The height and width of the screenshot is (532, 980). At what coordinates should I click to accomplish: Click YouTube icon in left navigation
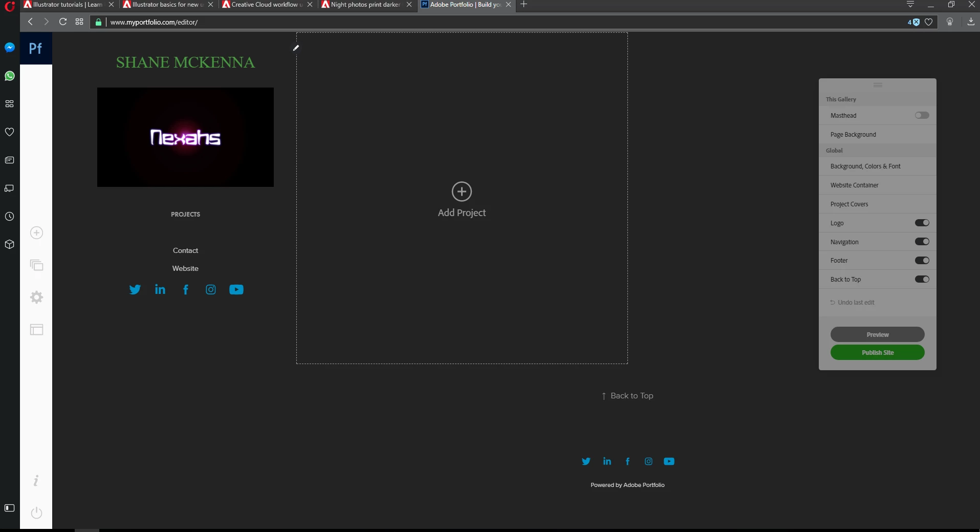coord(236,290)
